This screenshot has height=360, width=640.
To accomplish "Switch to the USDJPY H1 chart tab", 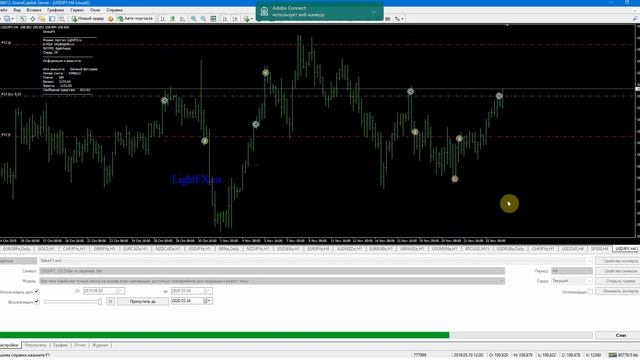I will (x=200, y=249).
